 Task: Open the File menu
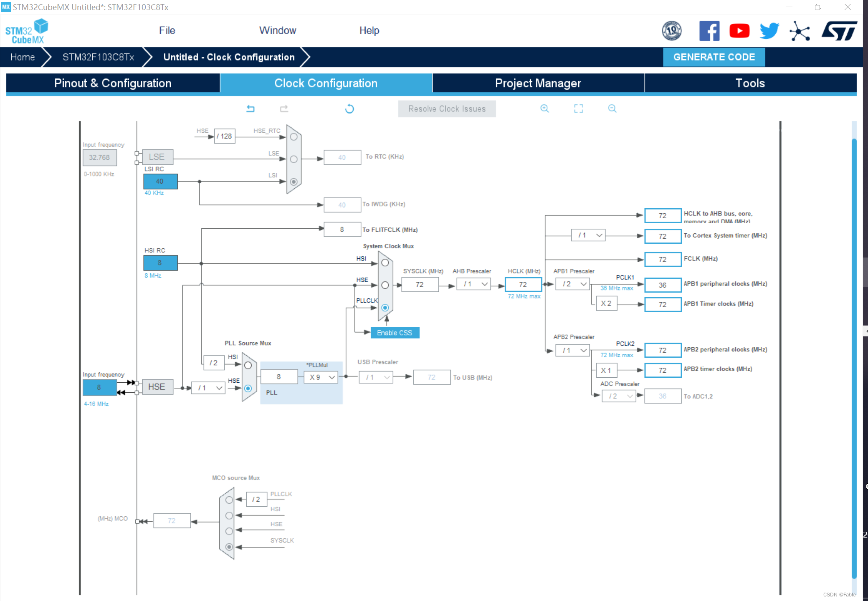coord(167,30)
